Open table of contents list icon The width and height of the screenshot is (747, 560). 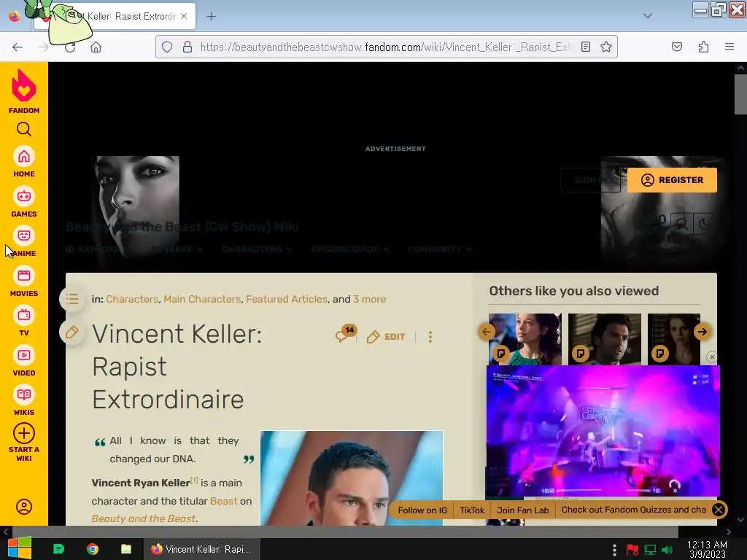pos(72,299)
